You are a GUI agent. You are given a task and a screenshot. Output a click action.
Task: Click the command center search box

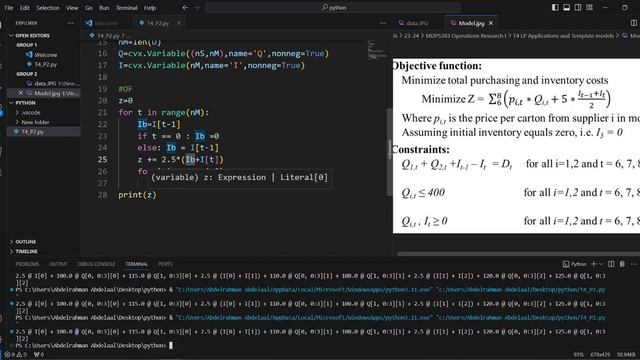click(333, 7)
